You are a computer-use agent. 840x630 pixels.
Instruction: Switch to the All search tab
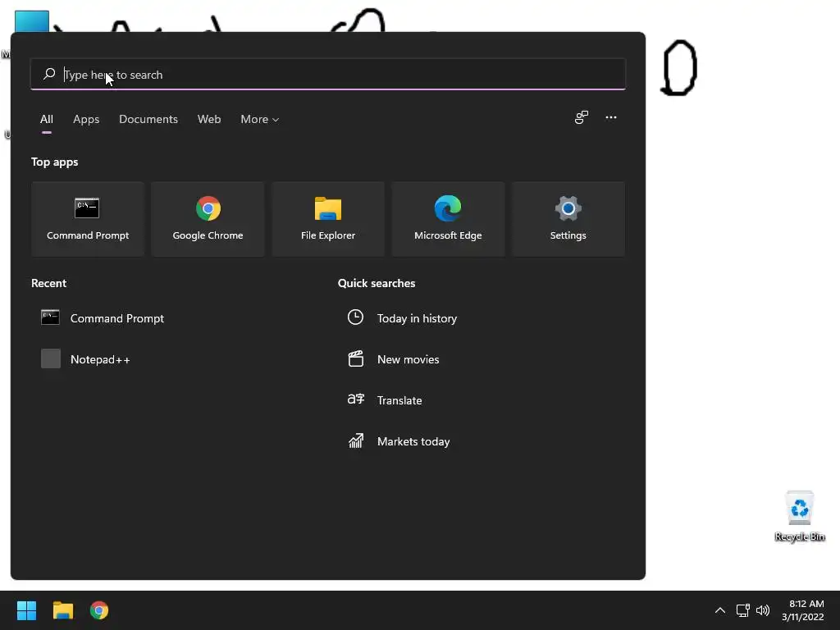[x=47, y=120]
